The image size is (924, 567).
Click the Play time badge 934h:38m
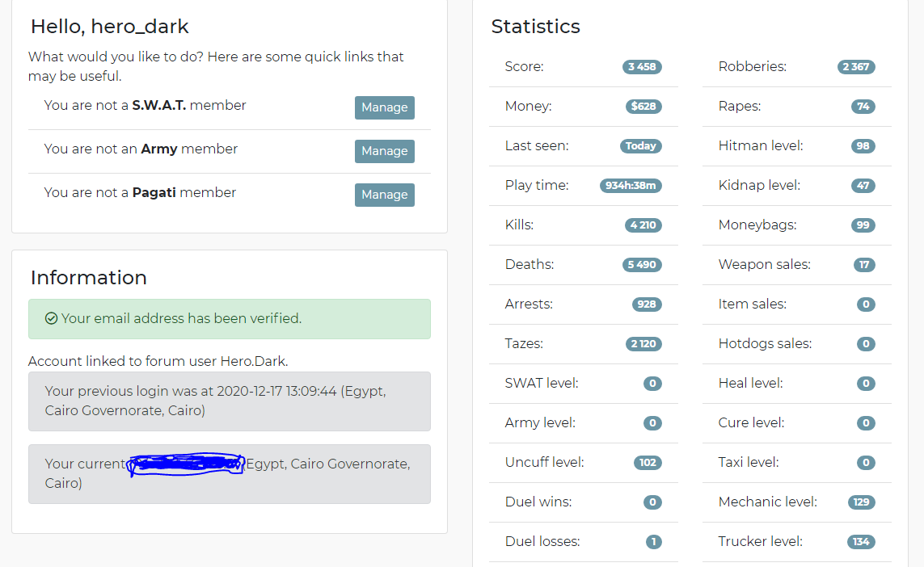(631, 186)
